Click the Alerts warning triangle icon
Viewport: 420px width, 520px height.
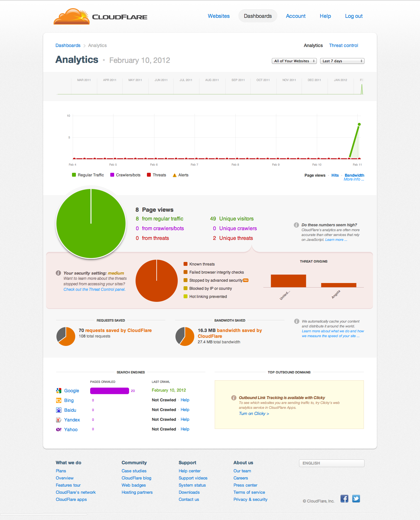pyautogui.click(x=175, y=175)
